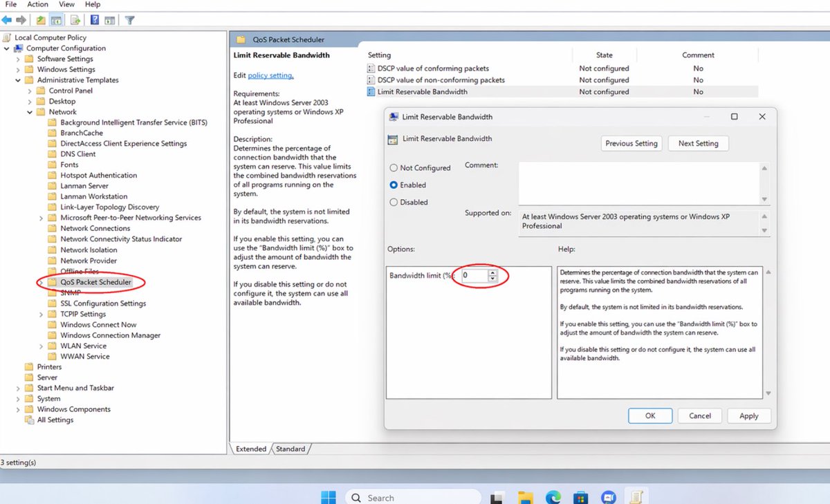
Task: Decrease the Bandwidth limit stepper down arrow
Action: [x=492, y=278]
